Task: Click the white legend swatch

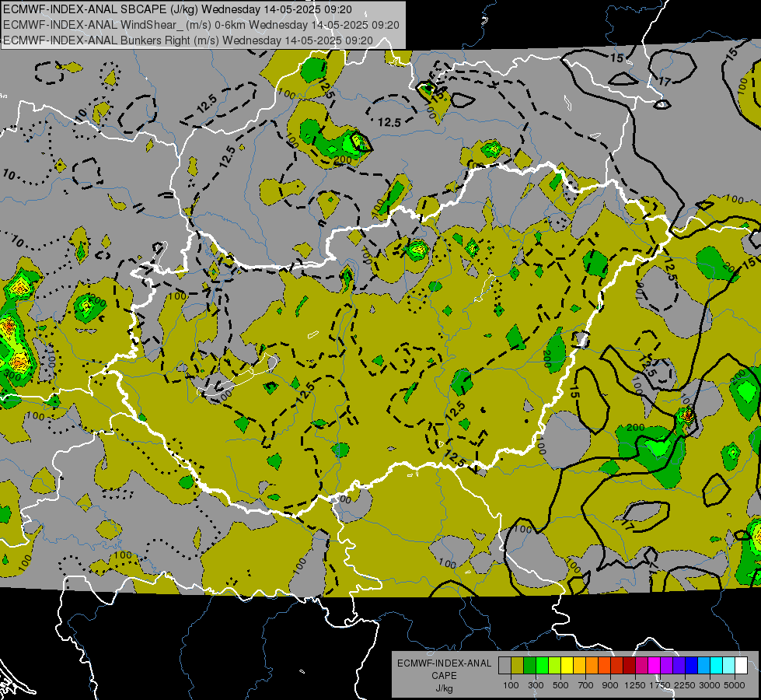Action: (x=741, y=666)
